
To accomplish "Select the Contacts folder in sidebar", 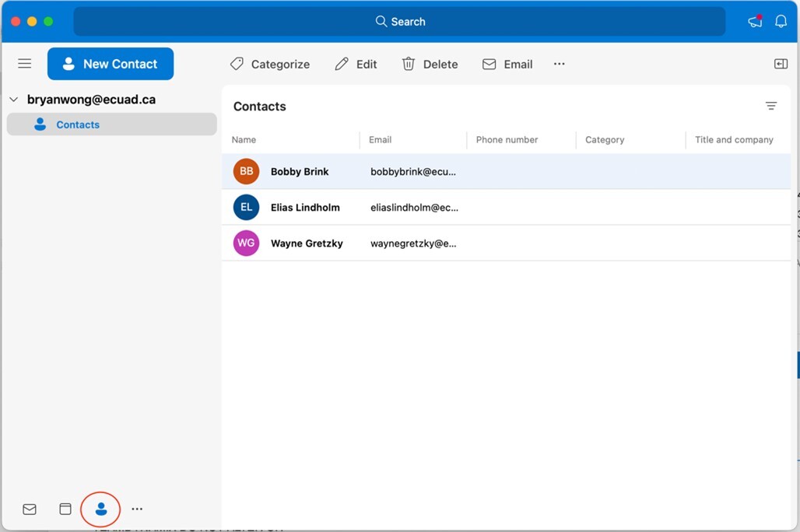I will pos(112,124).
